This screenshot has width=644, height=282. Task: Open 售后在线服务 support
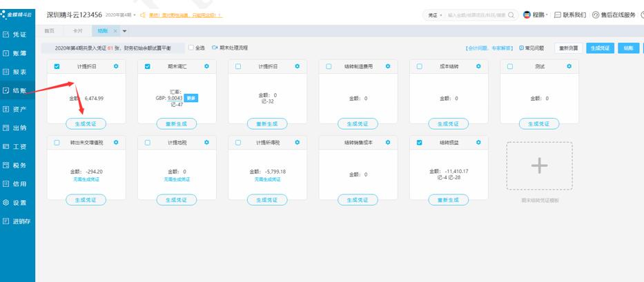point(614,14)
